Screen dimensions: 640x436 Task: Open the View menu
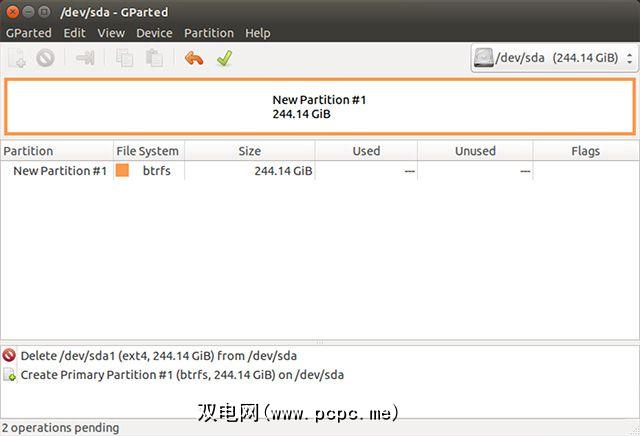111,33
